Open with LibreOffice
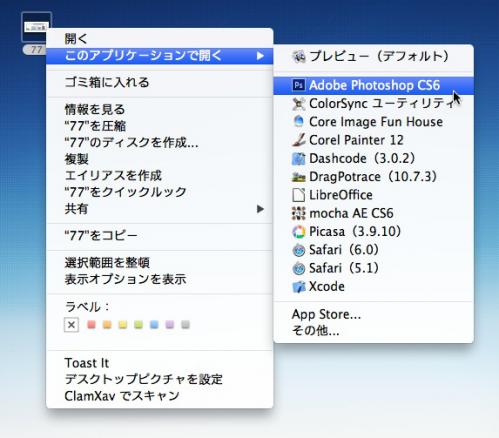The width and height of the screenshot is (499, 438). (x=373, y=195)
